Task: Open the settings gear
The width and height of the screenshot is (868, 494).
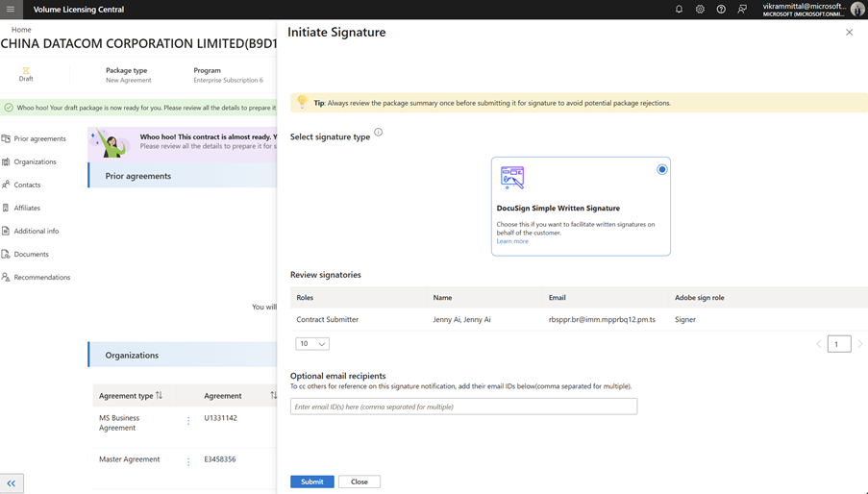Action: point(700,10)
